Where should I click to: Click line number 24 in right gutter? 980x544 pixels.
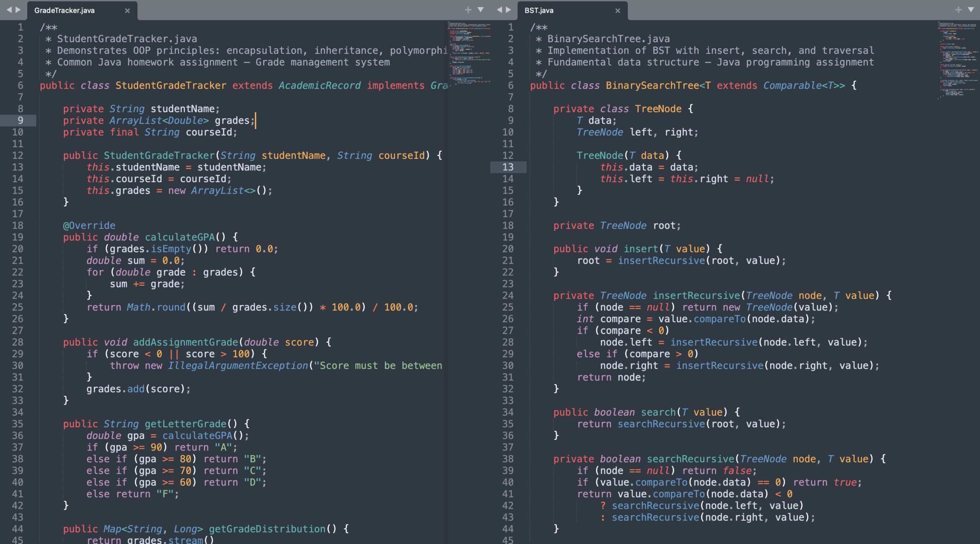click(508, 296)
